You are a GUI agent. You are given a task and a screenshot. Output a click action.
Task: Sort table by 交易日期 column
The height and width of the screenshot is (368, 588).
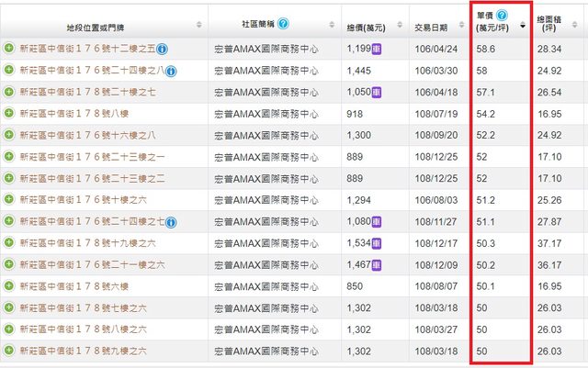coord(460,25)
